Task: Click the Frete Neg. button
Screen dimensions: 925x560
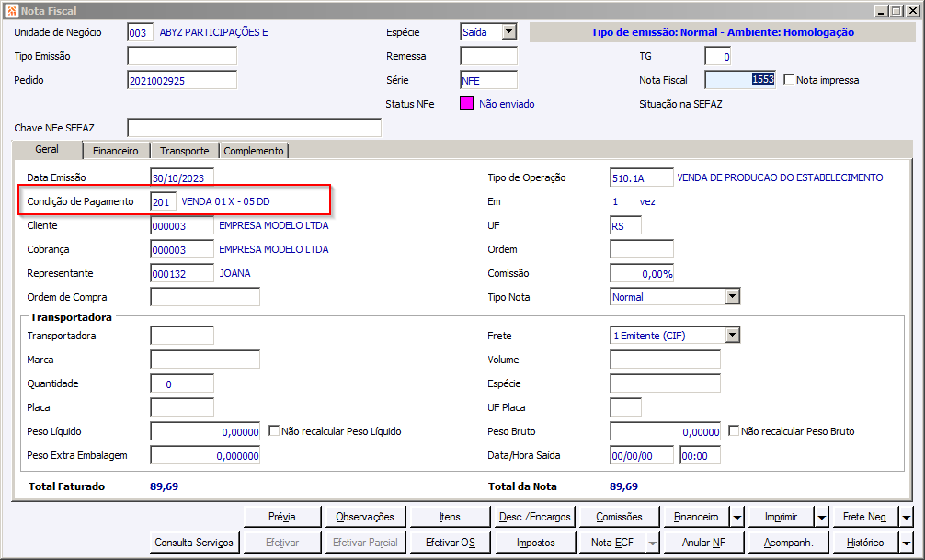Action: coord(865,517)
